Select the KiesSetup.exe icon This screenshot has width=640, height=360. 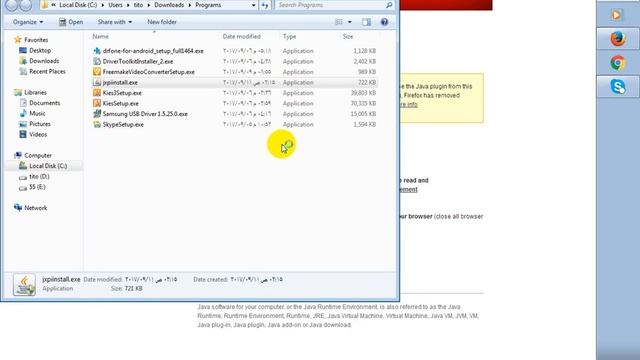(x=97, y=103)
